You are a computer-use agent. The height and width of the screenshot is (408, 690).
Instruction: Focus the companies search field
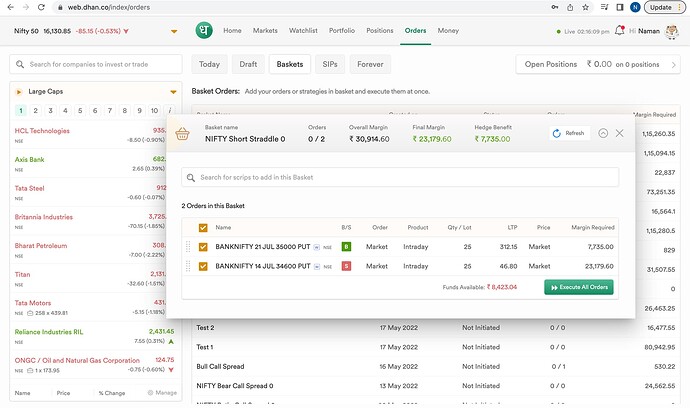[95, 64]
